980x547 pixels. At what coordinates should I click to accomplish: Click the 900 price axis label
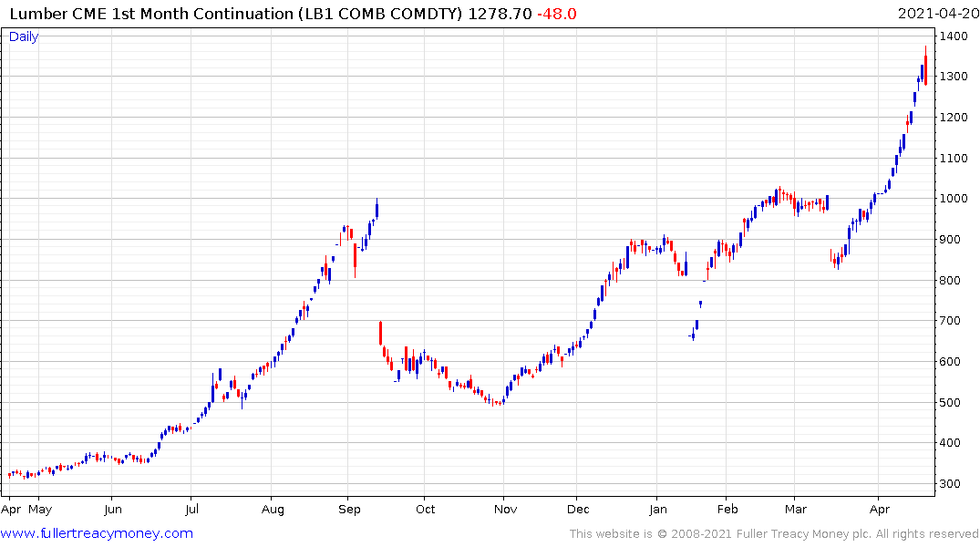[950, 240]
